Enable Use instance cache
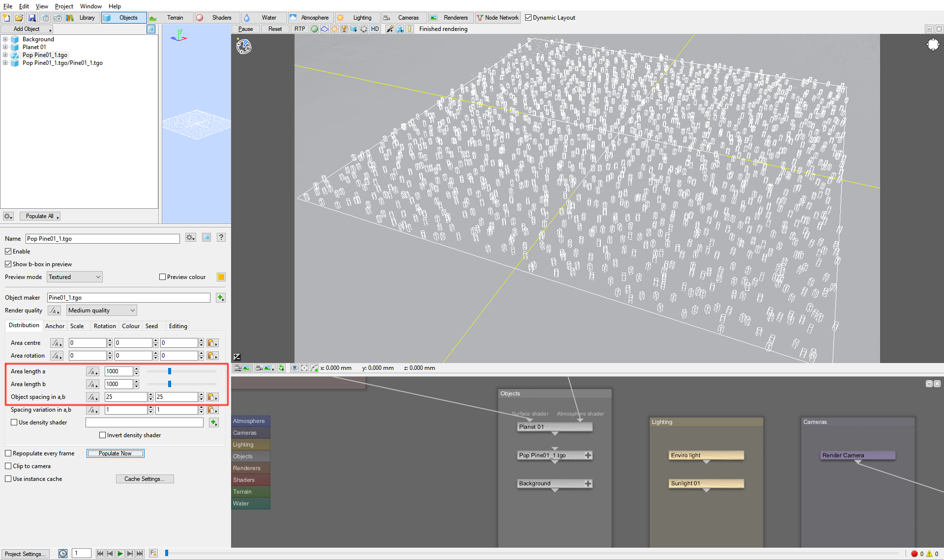Screen dimensions: 944x560 pyautogui.click(x=8, y=479)
